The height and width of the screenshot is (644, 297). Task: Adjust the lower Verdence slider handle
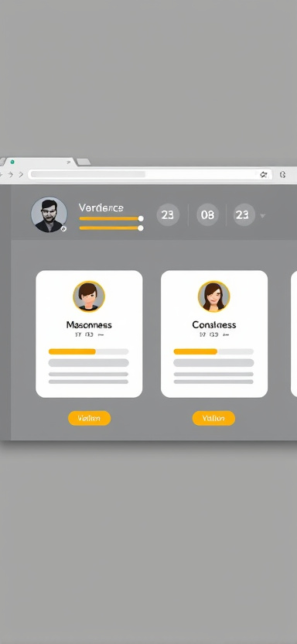point(141,228)
